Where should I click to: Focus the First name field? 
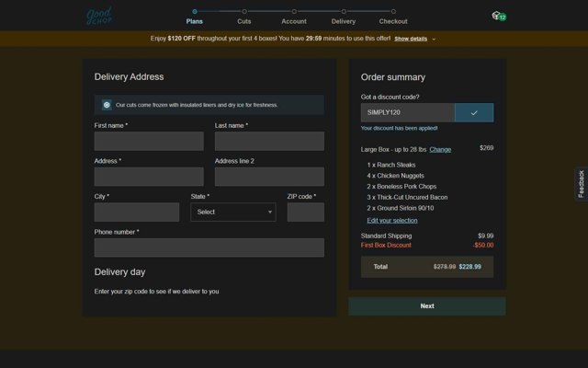[149, 141]
